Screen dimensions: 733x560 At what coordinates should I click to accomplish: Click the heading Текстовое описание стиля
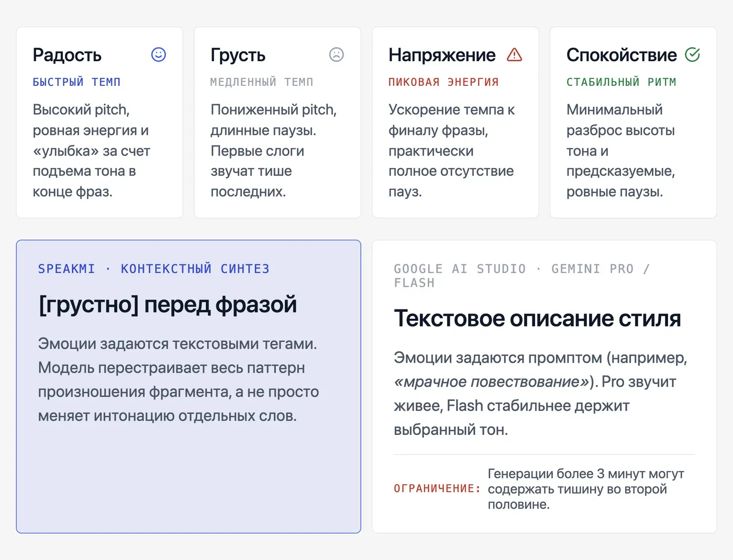tap(537, 319)
